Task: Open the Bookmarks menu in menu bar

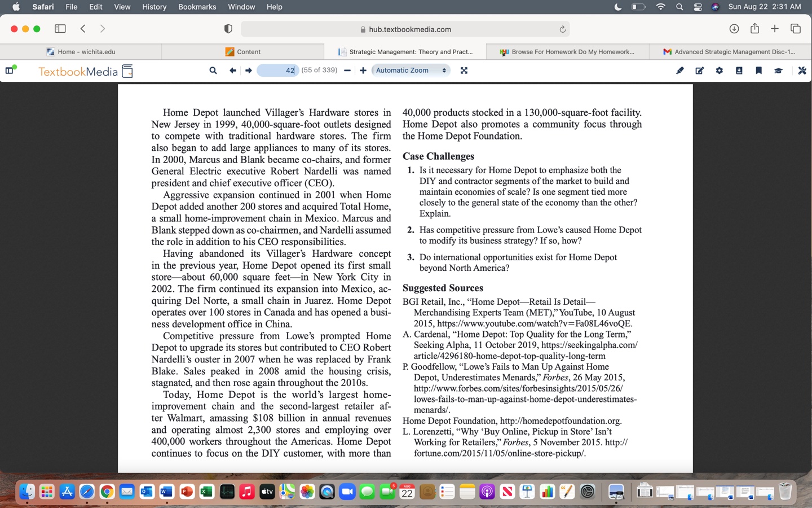Action: point(197,7)
